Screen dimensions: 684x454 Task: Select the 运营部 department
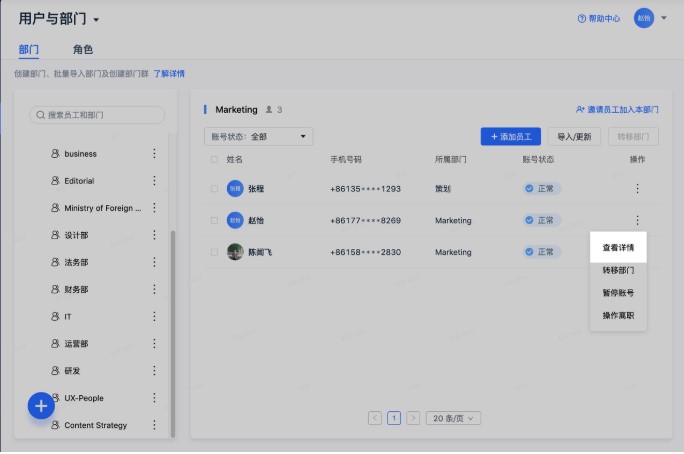(76, 344)
